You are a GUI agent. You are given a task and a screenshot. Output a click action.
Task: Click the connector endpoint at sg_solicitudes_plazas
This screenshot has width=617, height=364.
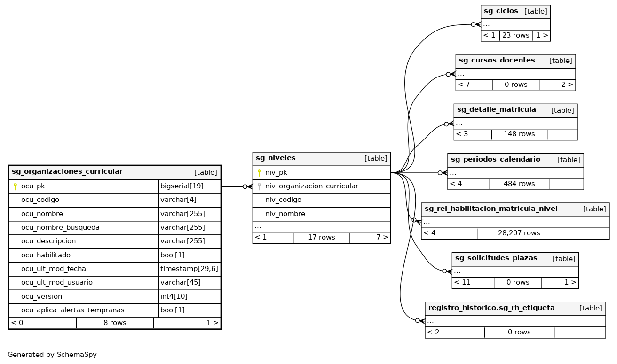click(x=445, y=271)
